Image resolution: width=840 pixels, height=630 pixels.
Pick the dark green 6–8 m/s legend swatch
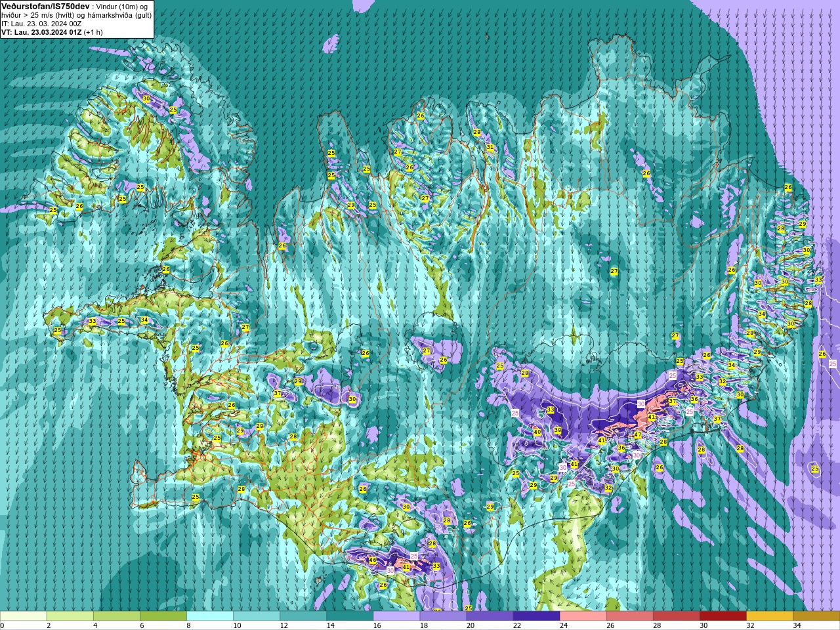[x=163, y=616]
